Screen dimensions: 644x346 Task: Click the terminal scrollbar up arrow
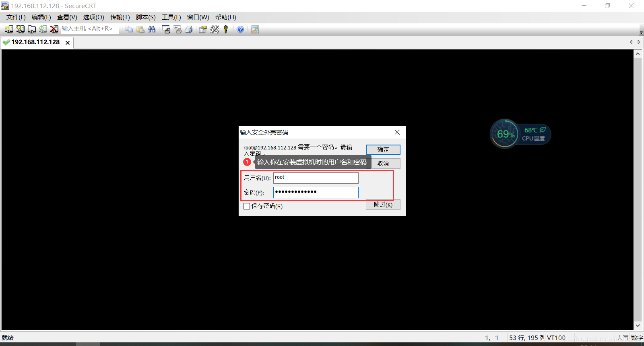[638, 54]
